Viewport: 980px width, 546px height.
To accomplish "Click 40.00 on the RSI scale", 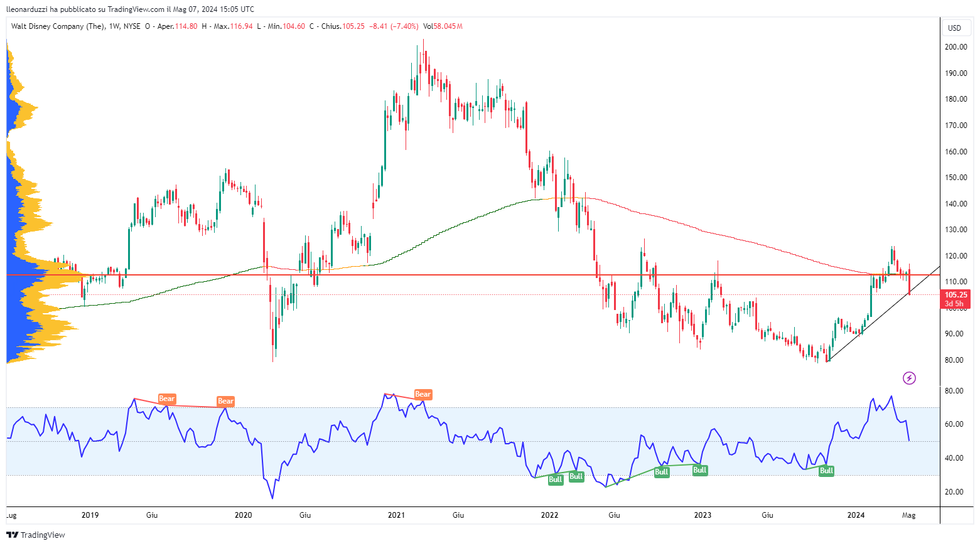I will click(x=954, y=458).
